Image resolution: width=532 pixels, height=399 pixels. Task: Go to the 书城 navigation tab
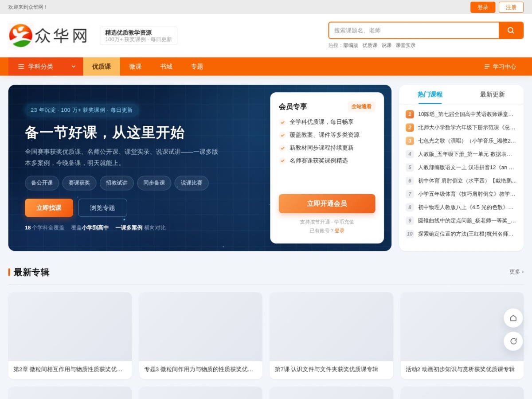[166, 66]
